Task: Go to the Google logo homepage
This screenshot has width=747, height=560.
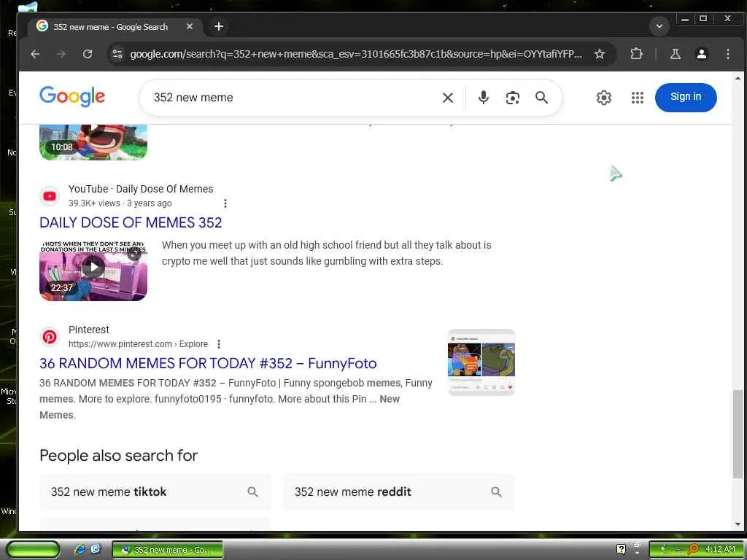Action: pyautogui.click(x=72, y=97)
